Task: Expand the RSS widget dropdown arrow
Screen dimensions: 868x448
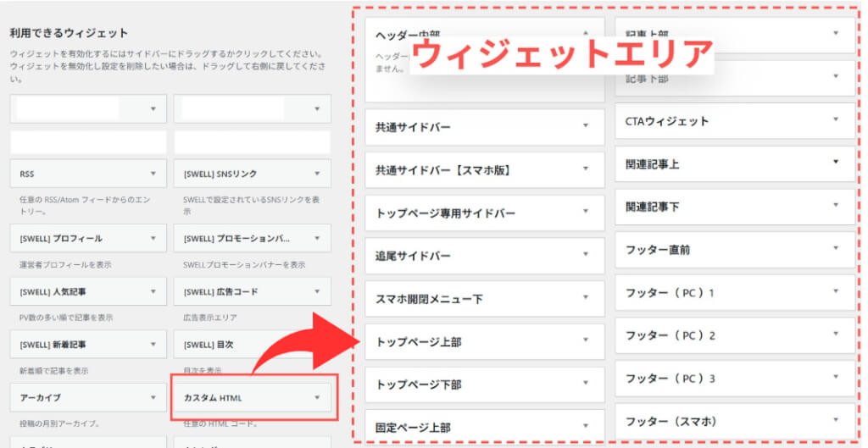Action: [153, 174]
